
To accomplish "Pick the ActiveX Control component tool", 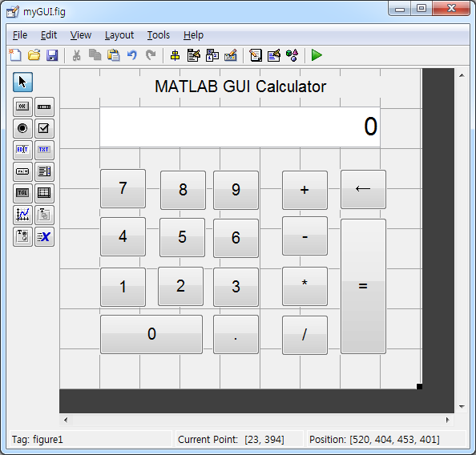I will pos(44,236).
